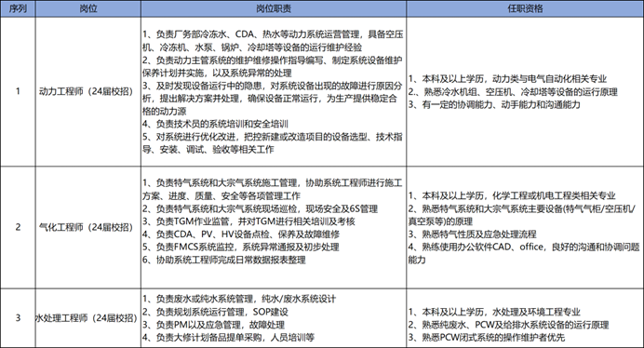Click the 岗位 column header

click(x=88, y=8)
